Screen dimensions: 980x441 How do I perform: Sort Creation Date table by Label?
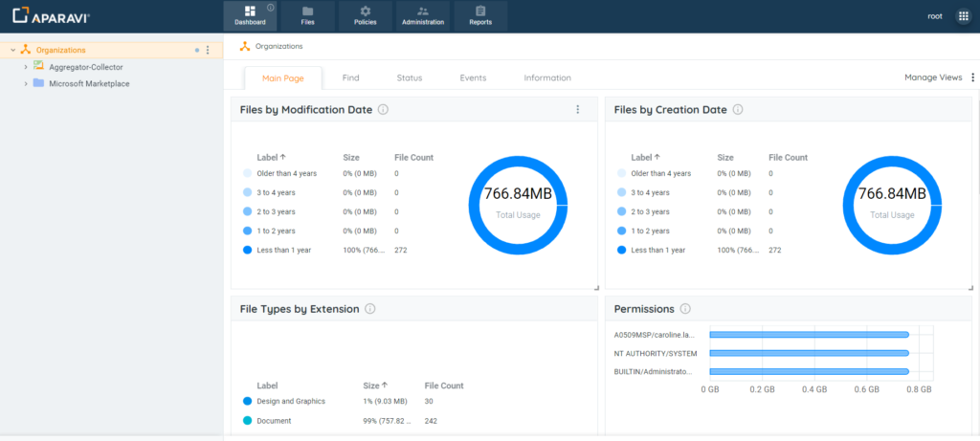click(x=646, y=158)
